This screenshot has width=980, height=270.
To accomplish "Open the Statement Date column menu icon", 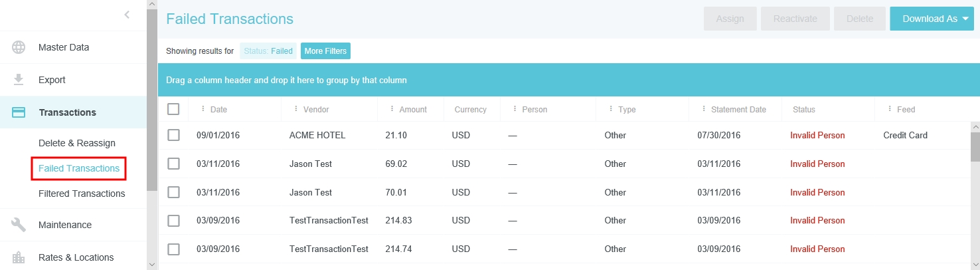I will pyautogui.click(x=704, y=109).
